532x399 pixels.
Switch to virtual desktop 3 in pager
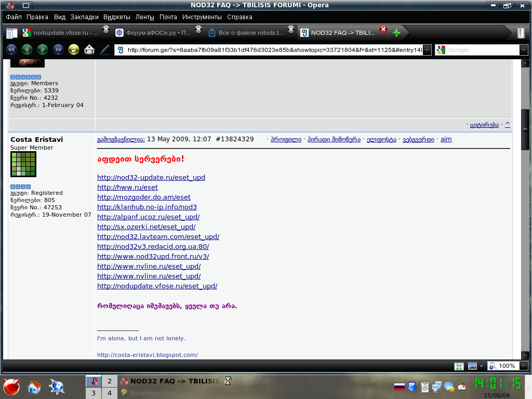pyautogui.click(x=94, y=393)
